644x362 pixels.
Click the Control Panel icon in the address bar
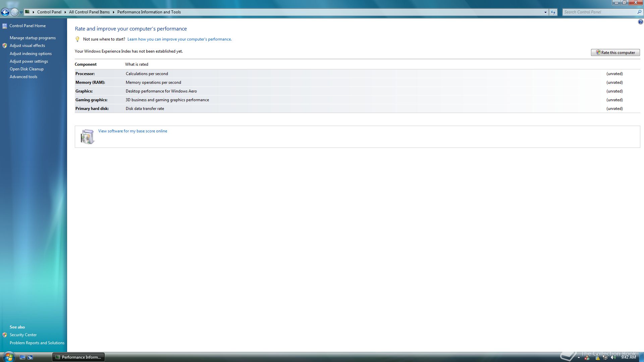[28, 12]
